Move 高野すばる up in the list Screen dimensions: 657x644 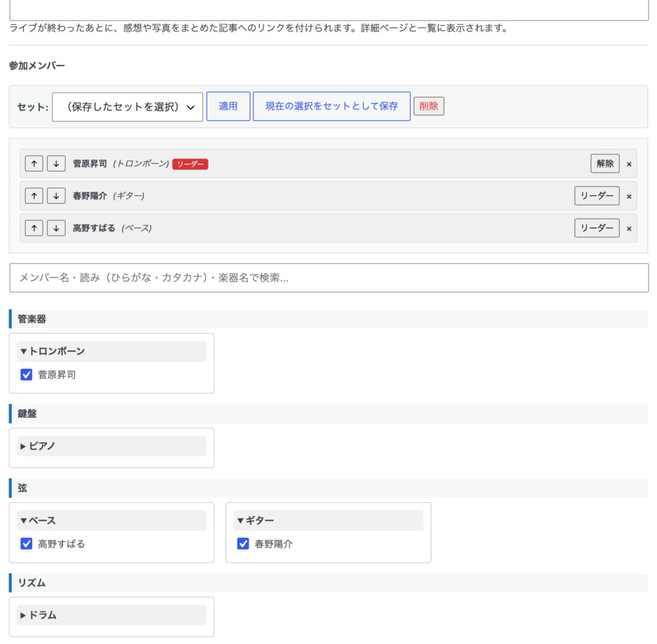click(x=34, y=228)
